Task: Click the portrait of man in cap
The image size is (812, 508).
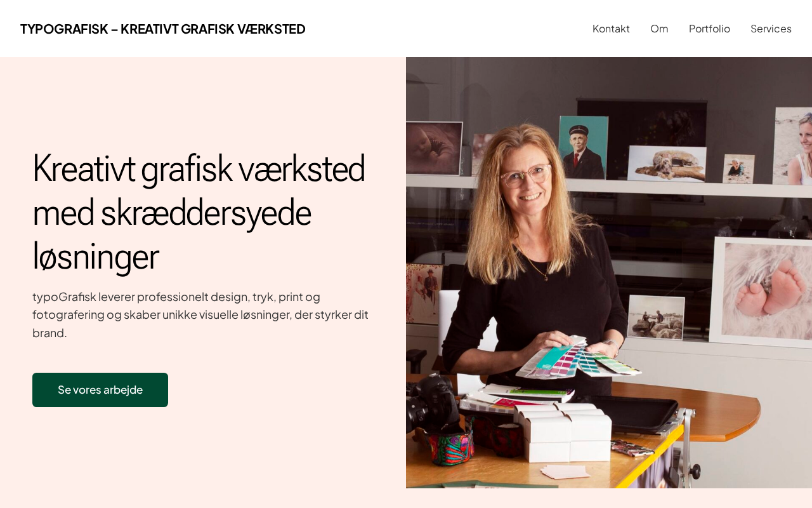Action: (x=583, y=147)
